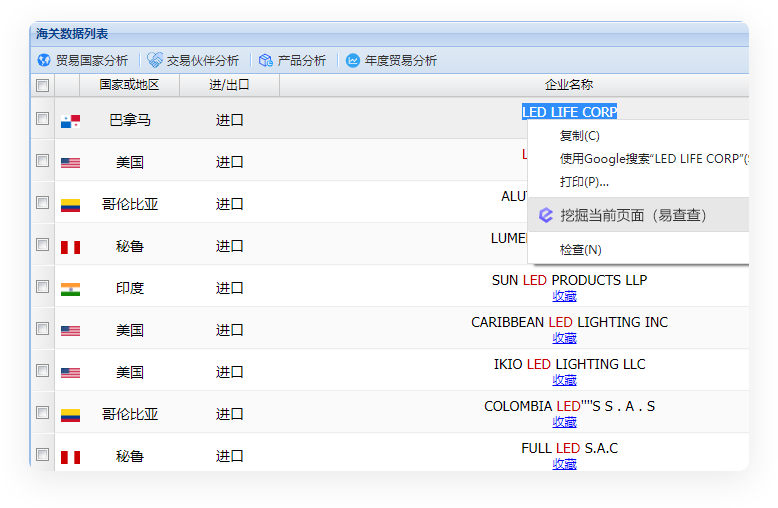Click the 海关数据列表 panel title

[72, 34]
